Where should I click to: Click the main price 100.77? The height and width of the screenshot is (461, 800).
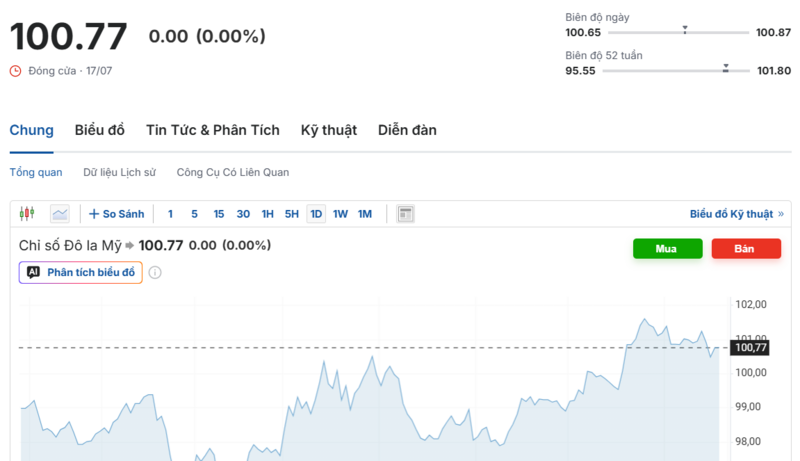(68, 37)
